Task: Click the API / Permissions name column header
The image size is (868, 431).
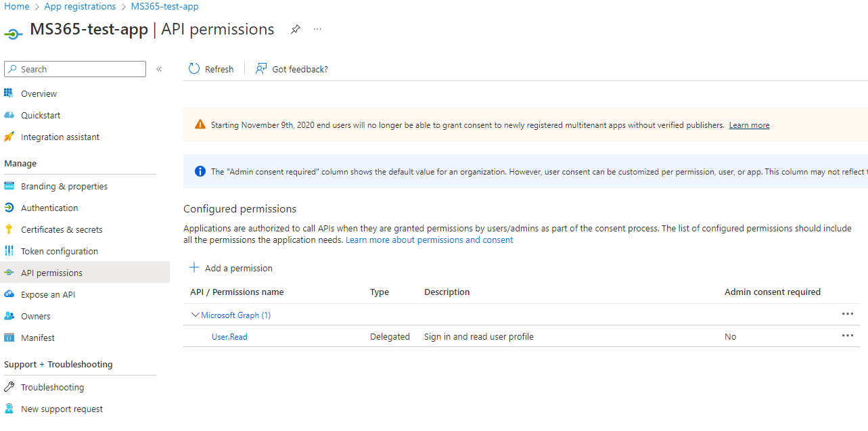Action: (x=237, y=292)
